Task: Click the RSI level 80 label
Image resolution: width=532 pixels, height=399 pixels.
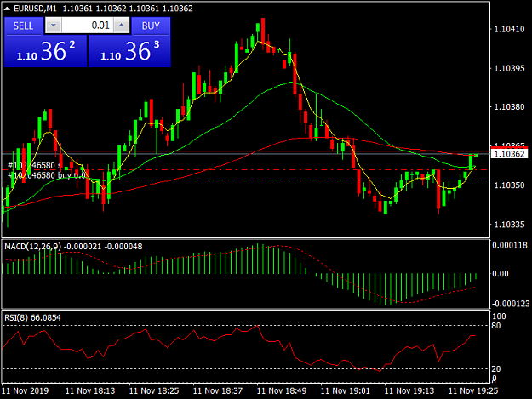Action: (496, 326)
